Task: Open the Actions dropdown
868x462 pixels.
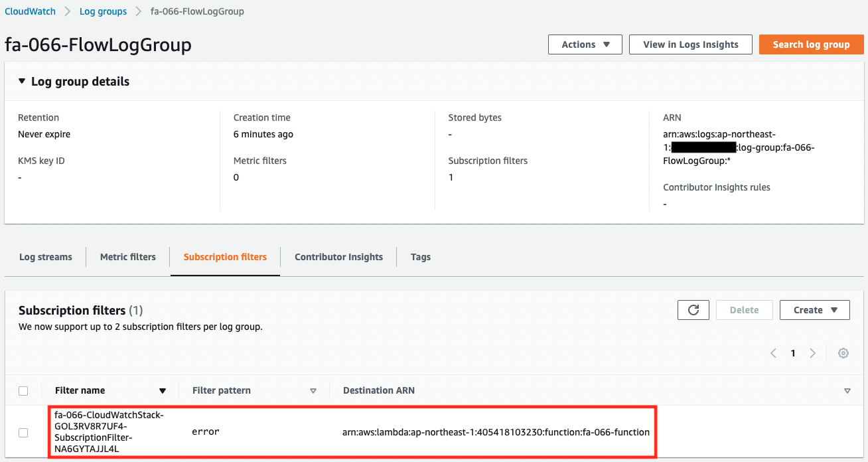Action: [x=585, y=44]
